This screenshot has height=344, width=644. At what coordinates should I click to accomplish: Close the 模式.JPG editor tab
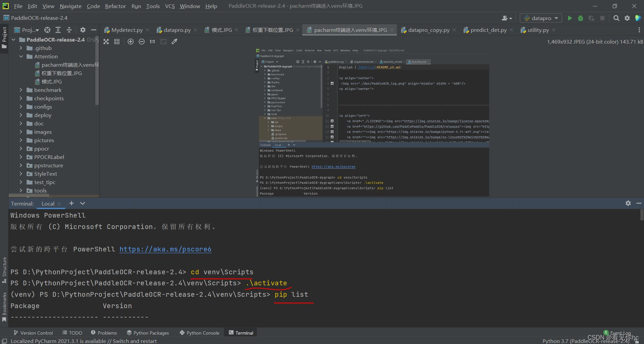click(x=236, y=30)
